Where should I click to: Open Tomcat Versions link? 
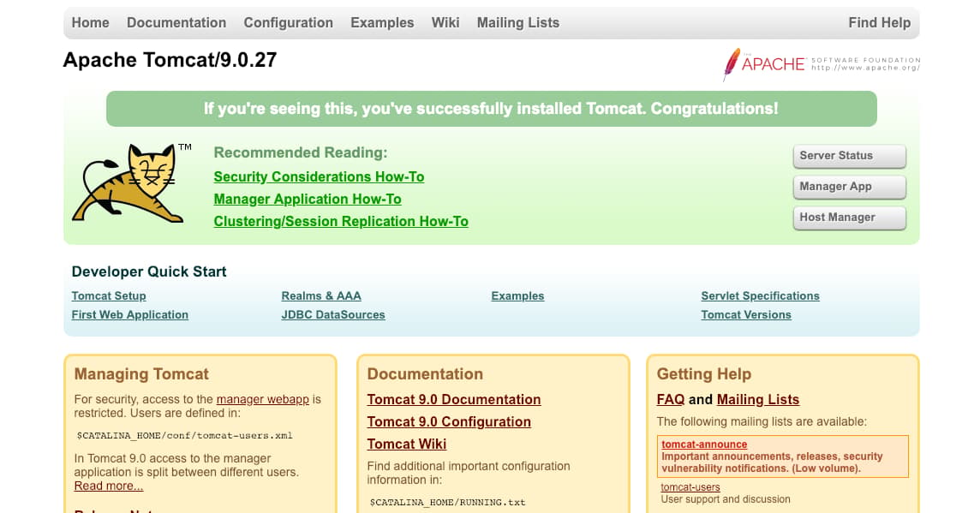[746, 314]
